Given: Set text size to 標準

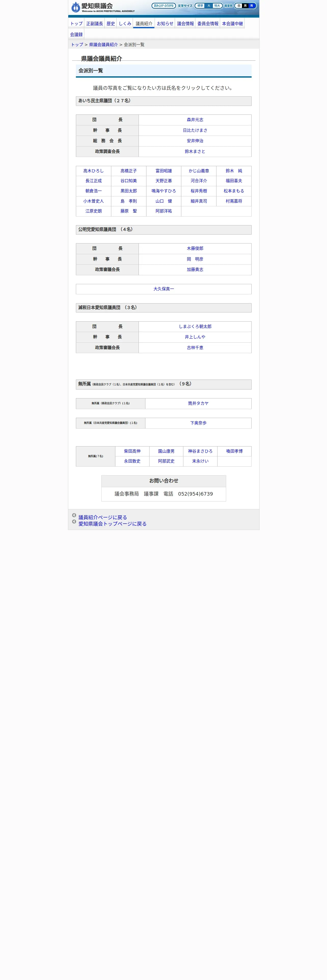Looking at the screenshot, I should tap(200, 6).
